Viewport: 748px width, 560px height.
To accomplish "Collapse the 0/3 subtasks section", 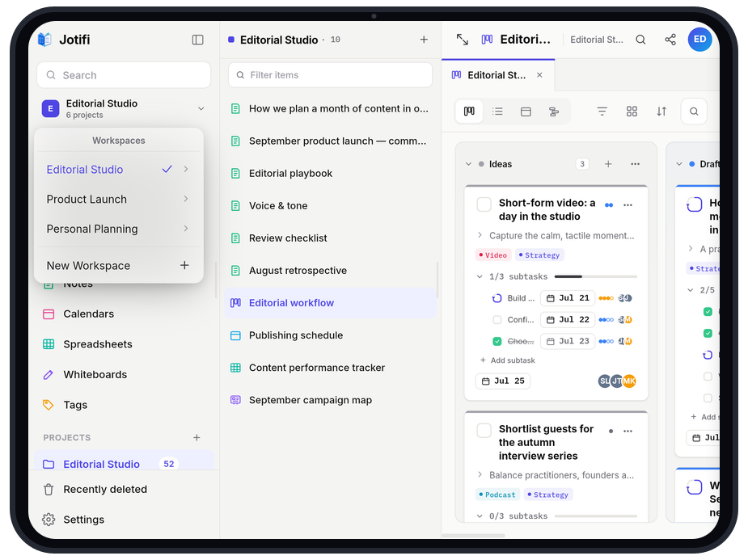I will pyautogui.click(x=480, y=516).
